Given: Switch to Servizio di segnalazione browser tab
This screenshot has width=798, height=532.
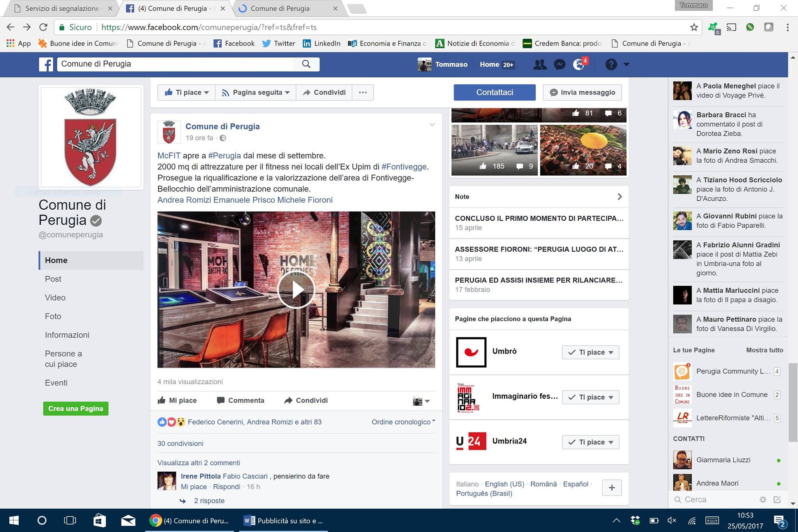Looking at the screenshot, I should 61,8.
